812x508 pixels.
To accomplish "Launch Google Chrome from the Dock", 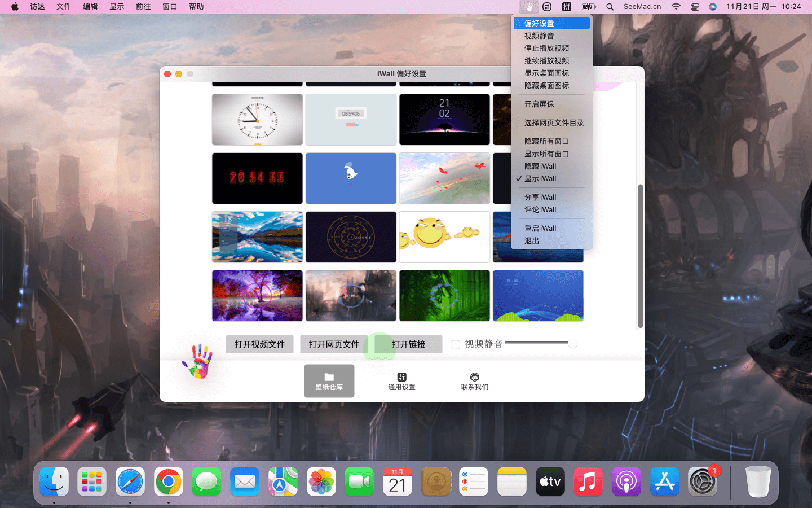I will 168,482.
